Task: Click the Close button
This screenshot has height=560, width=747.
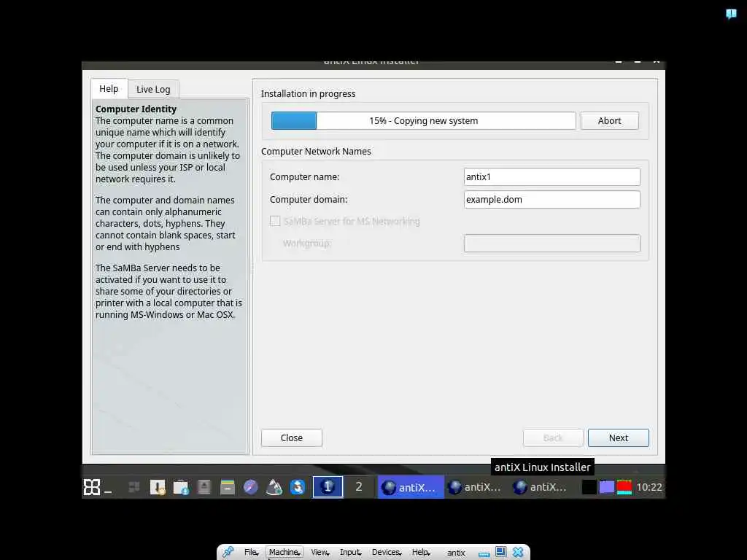Action: [292, 437]
